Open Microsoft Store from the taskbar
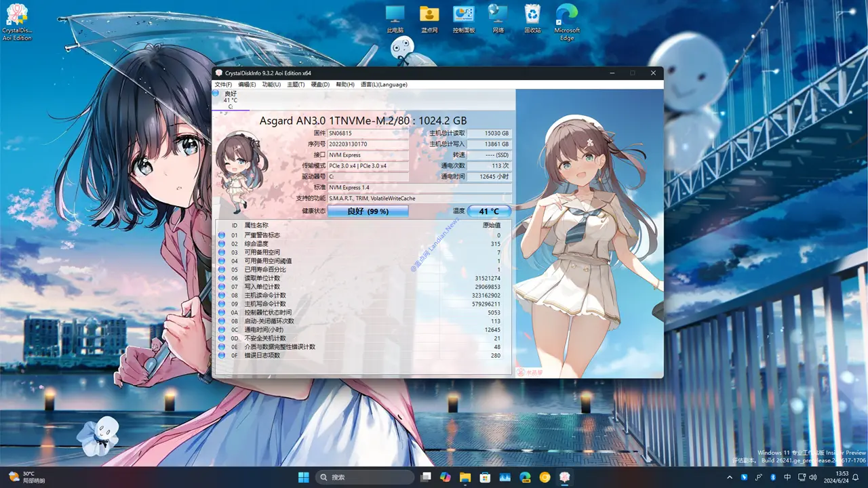 pos(485,477)
